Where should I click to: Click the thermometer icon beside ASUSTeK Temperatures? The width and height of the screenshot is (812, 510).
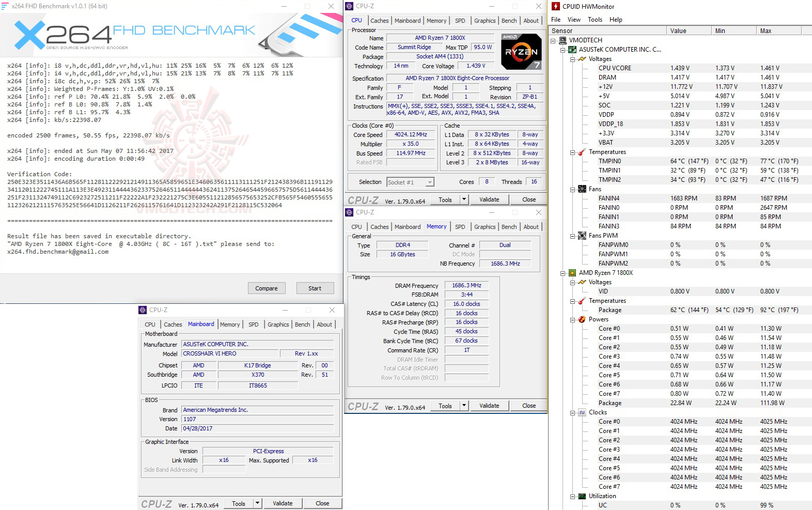coord(582,152)
